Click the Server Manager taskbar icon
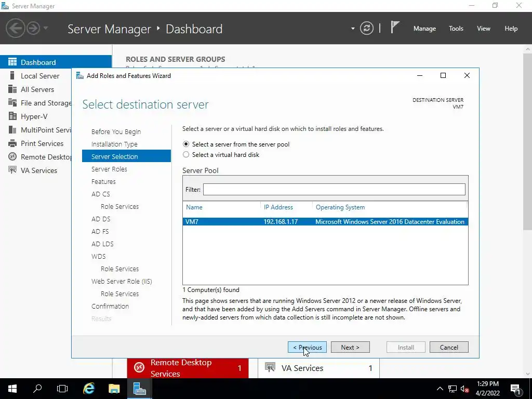The width and height of the screenshot is (532, 399). [x=139, y=389]
